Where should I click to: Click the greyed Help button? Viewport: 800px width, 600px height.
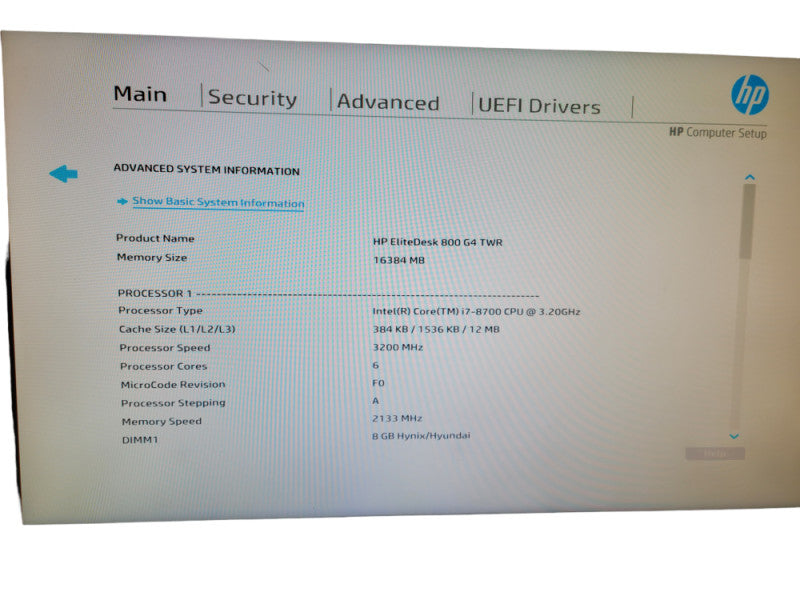[715, 454]
